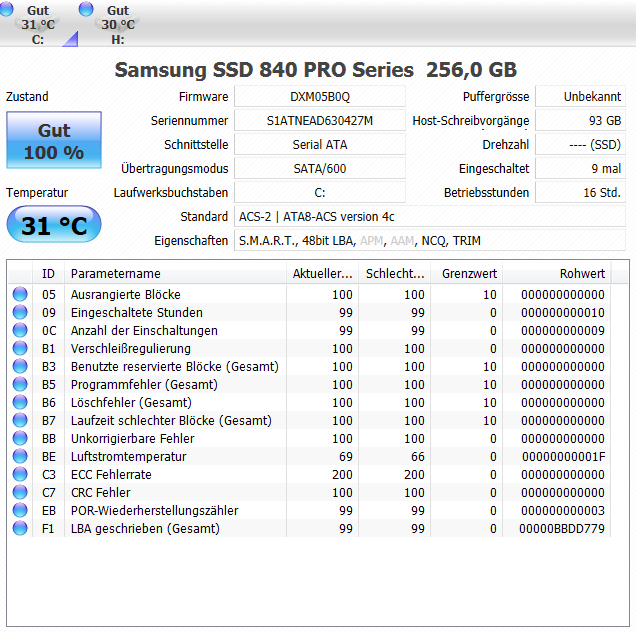Click status icon of Luftstromtemperatur row
This screenshot has width=636, height=632.
click(x=20, y=456)
